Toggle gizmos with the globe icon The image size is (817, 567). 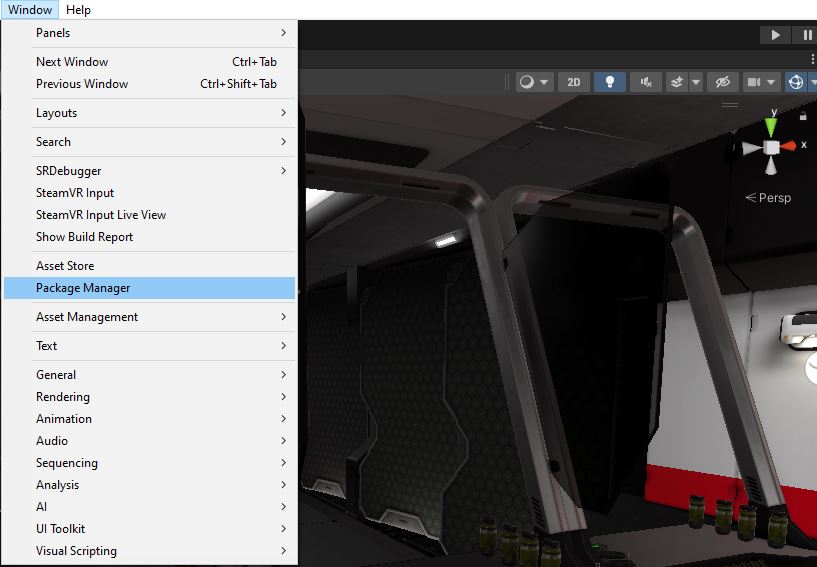click(x=796, y=82)
